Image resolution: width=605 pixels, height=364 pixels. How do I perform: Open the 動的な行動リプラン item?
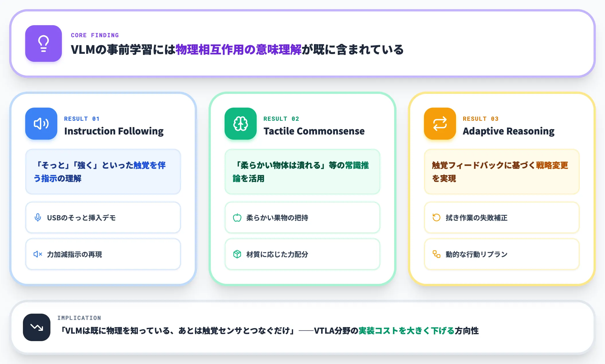(502, 254)
